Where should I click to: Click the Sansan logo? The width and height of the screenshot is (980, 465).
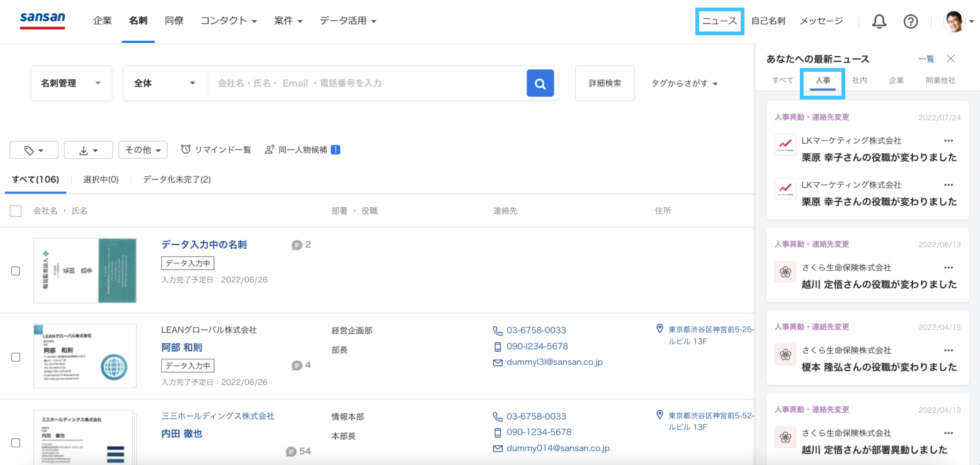point(42,21)
